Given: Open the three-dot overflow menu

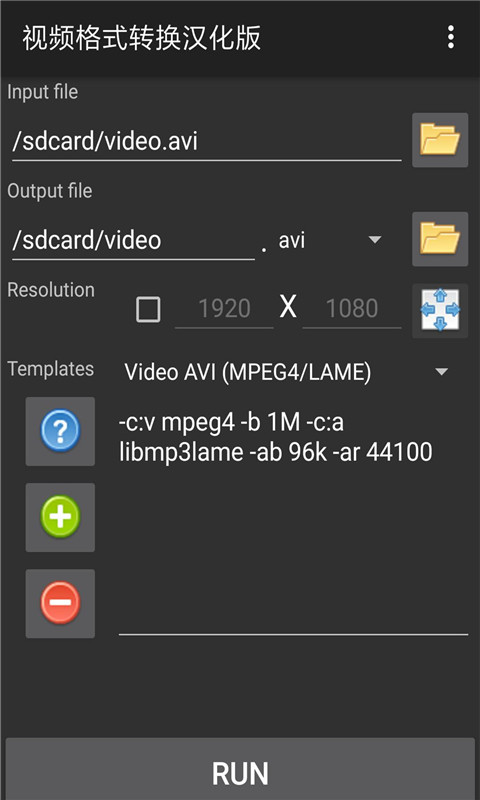Looking at the screenshot, I should point(450,38).
